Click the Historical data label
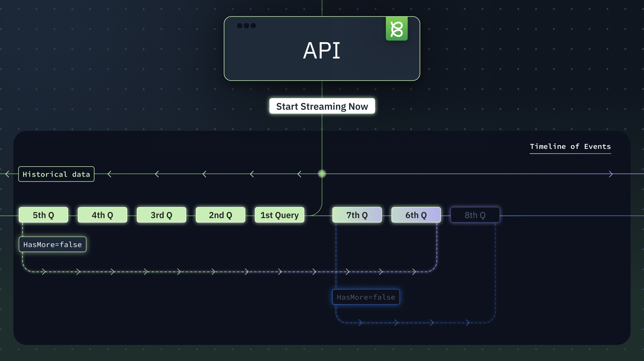 click(x=56, y=174)
